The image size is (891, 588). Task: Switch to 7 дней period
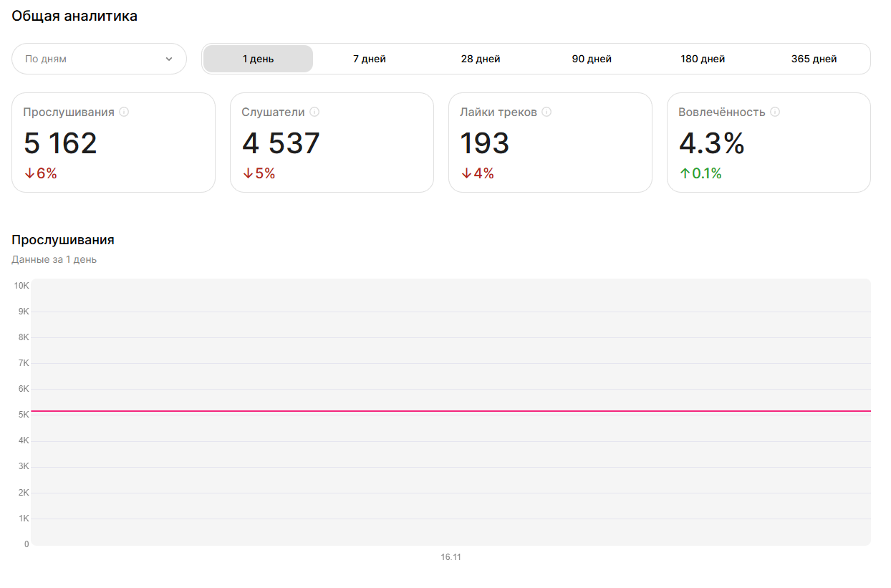[x=370, y=59]
